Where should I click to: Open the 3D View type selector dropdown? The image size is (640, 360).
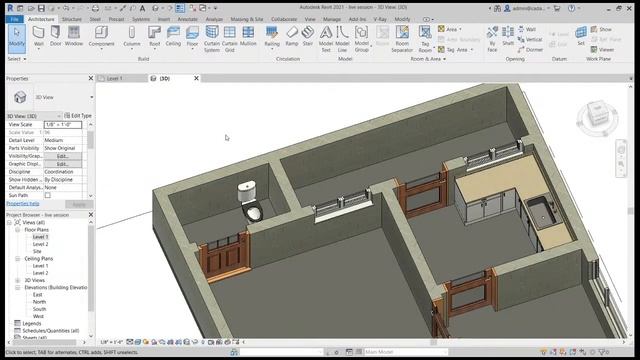click(91, 97)
